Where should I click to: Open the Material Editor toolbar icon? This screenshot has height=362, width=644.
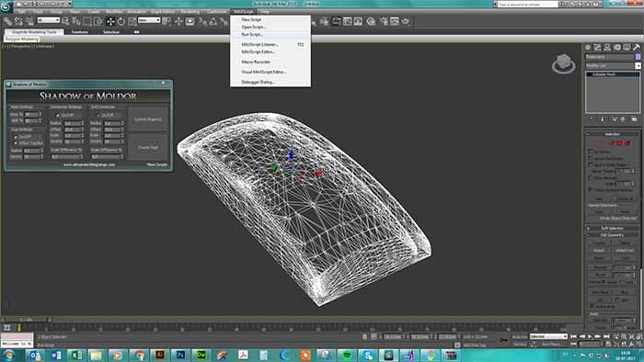click(371, 21)
